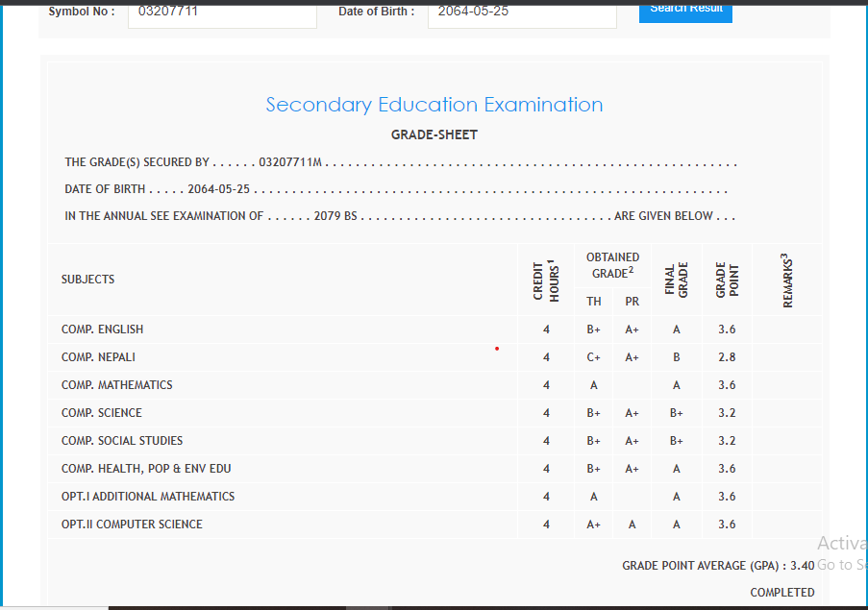Viewport: 868px width, 610px height.
Task: Click the CREDIT HOURS column header
Action: (x=546, y=281)
